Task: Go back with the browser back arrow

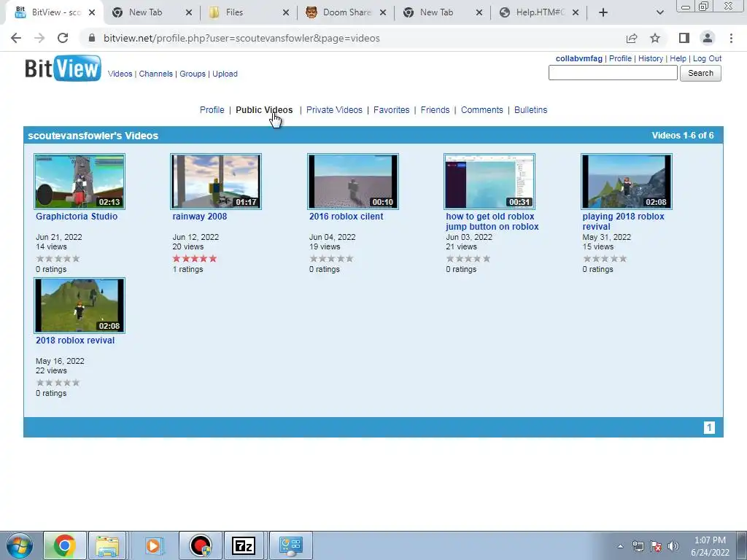Action: click(x=16, y=38)
